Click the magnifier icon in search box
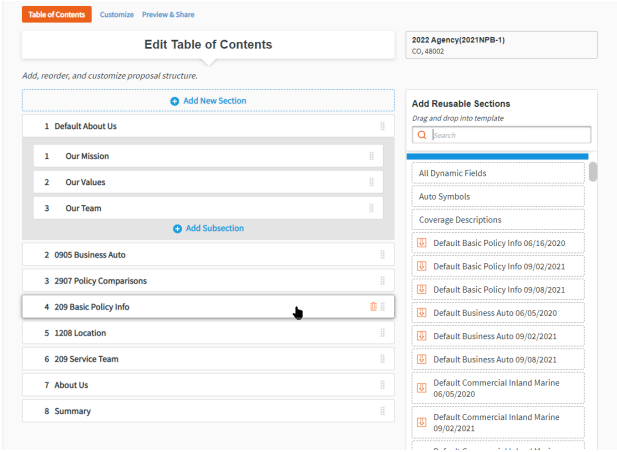The width and height of the screenshot is (617, 452). click(x=422, y=135)
